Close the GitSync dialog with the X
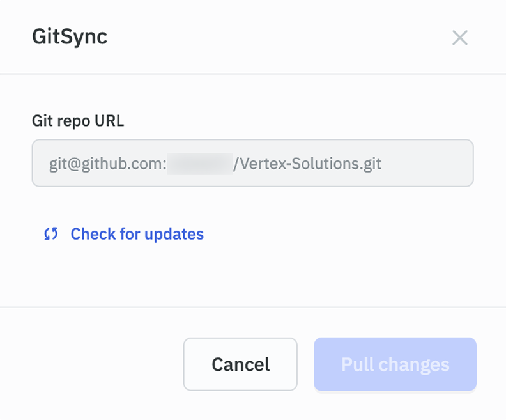506x420 pixels. (460, 38)
